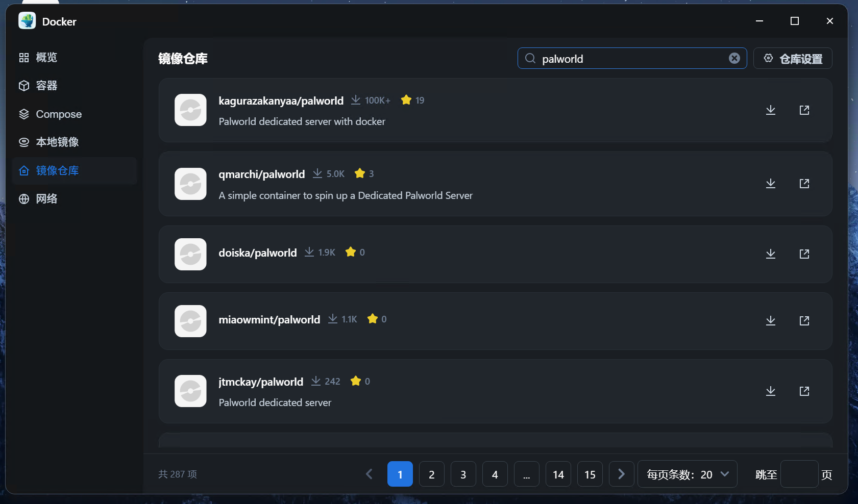Image resolution: width=858 pixels, height=504 pixels.
Task: Click "Palworld dedicated server with docker" description
Action: coord(302,122)
